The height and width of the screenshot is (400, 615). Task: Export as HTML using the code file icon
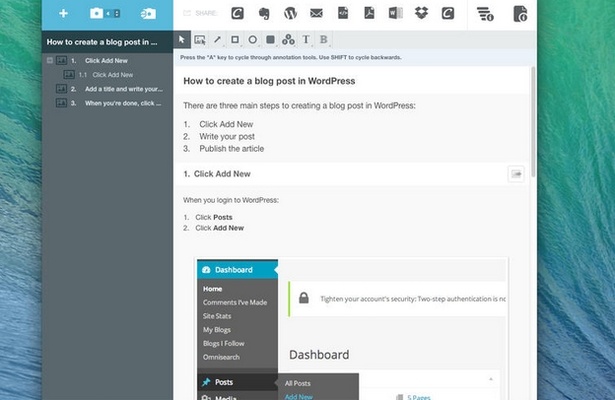343,13
